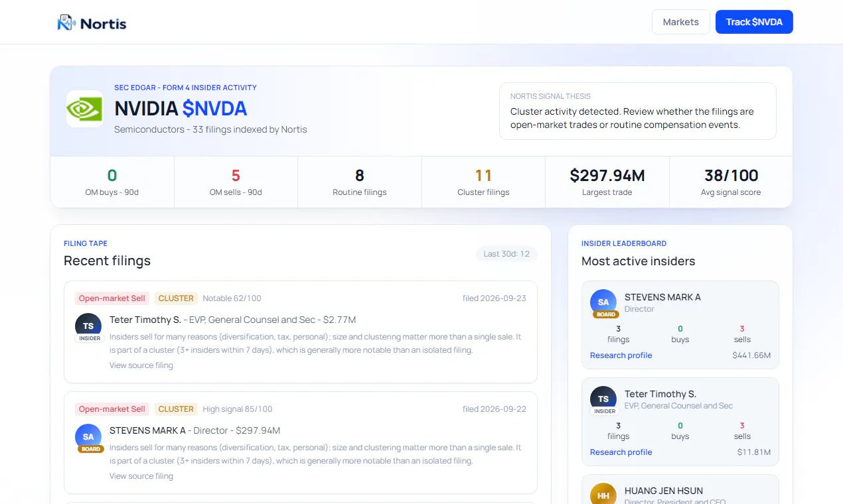Open View source filing for Teter Timothy
The height and width of the screenshot is (504, 843).
click(x=141, y=365)
